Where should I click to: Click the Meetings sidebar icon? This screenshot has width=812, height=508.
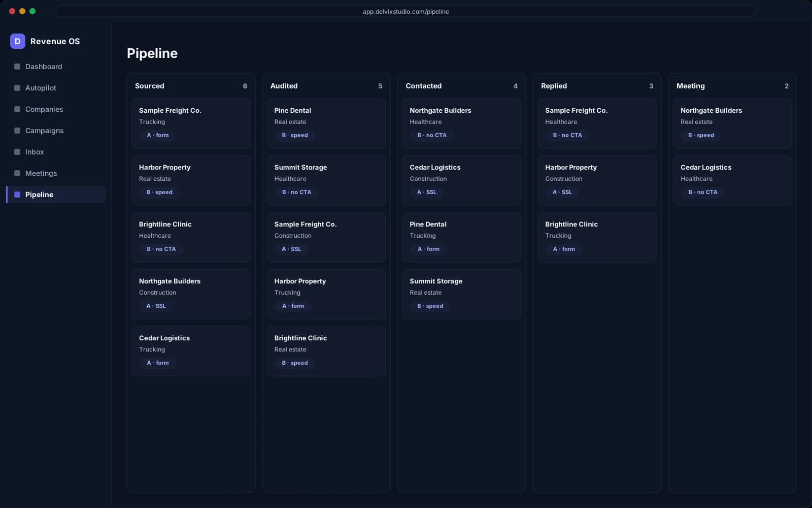(17, 173)
